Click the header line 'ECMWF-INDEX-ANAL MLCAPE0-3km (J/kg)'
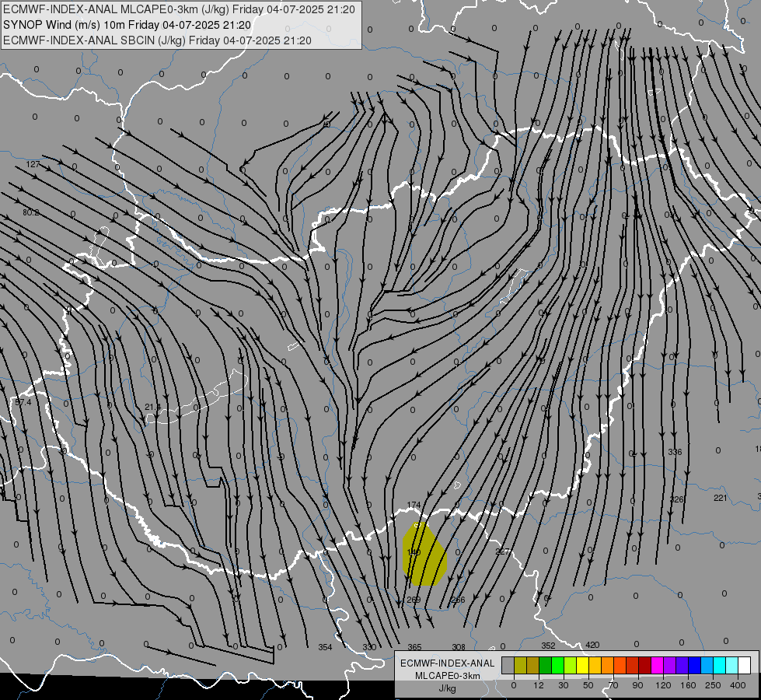Image resolution: width=761 pixels, height=700 pixels. 179,9
